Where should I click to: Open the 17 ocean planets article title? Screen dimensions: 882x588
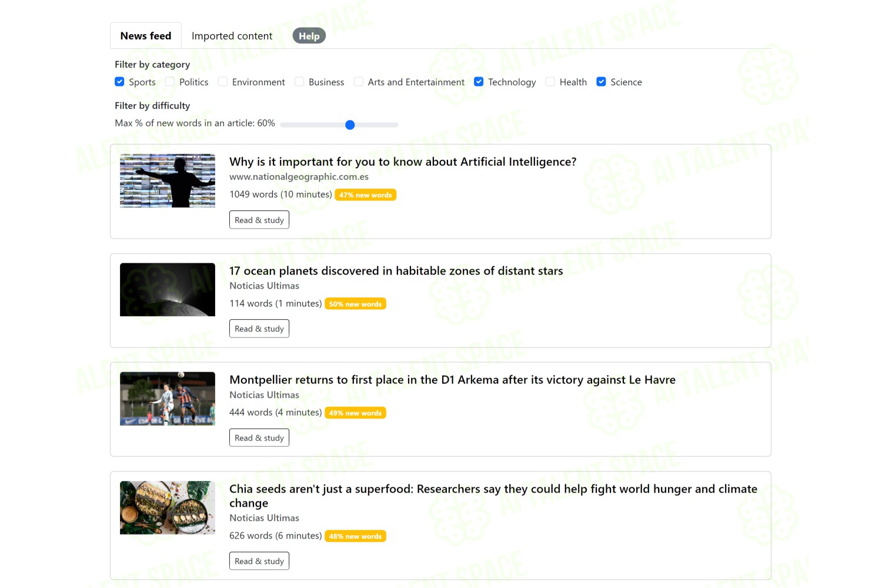396,270
